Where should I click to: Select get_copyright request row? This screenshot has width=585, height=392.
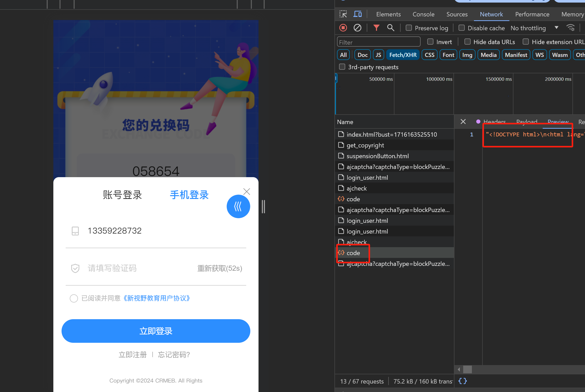point(394,145)
